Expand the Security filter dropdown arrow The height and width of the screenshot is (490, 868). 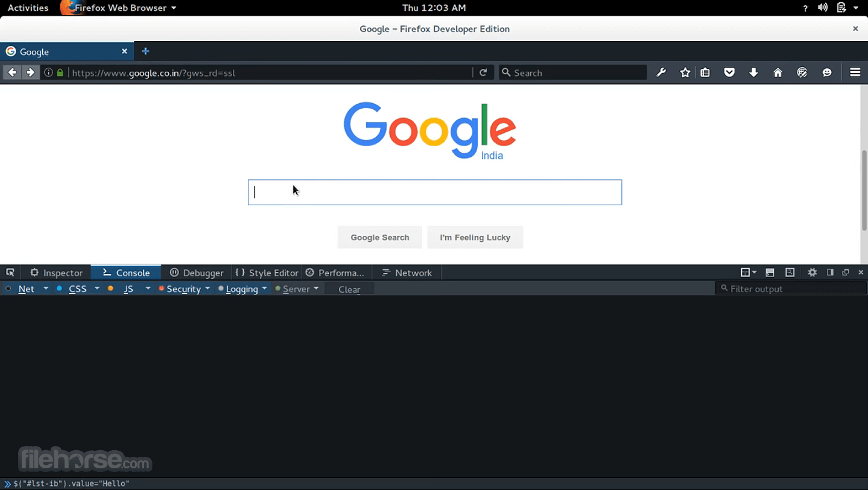[x=207, y=288]
